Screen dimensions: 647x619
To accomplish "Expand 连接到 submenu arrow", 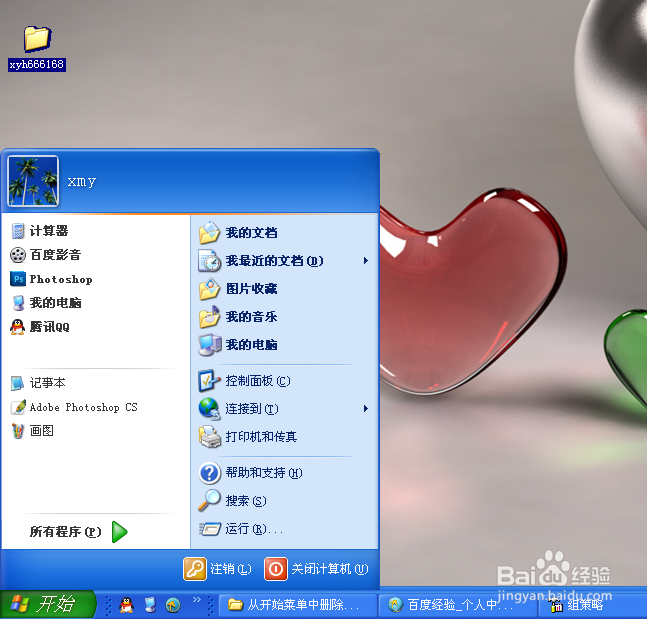I will (x=366, y=409).
